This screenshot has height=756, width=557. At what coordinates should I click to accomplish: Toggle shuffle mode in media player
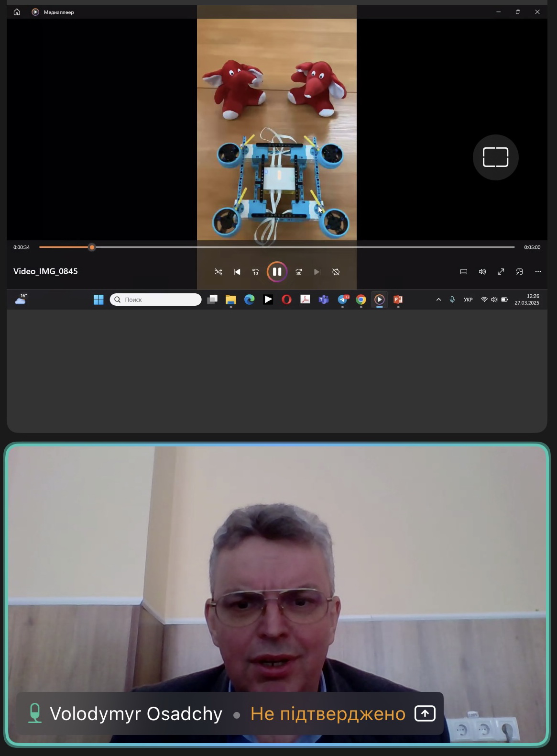click(x=218, y=272)
